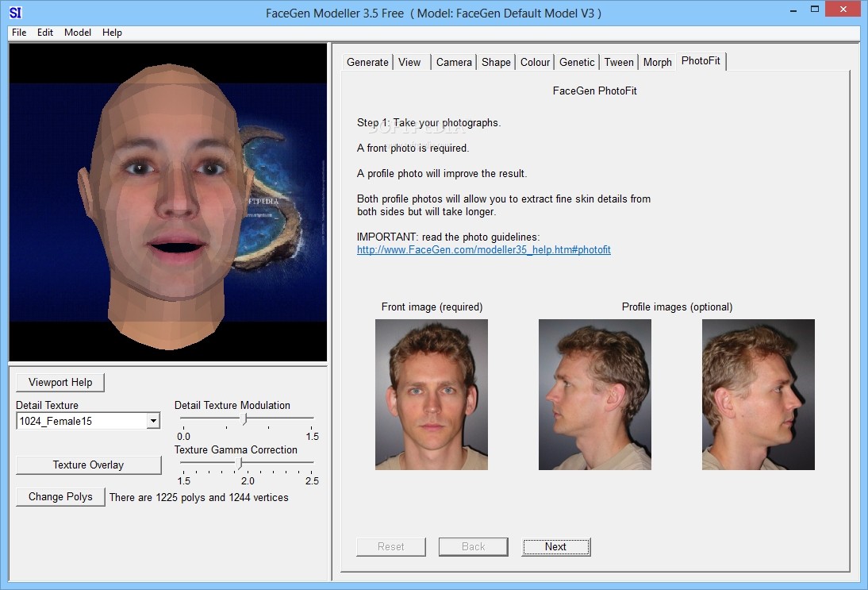Click the 'There are 1225 polys' text
Screen dimensions: 868x590
pos(198,497)
